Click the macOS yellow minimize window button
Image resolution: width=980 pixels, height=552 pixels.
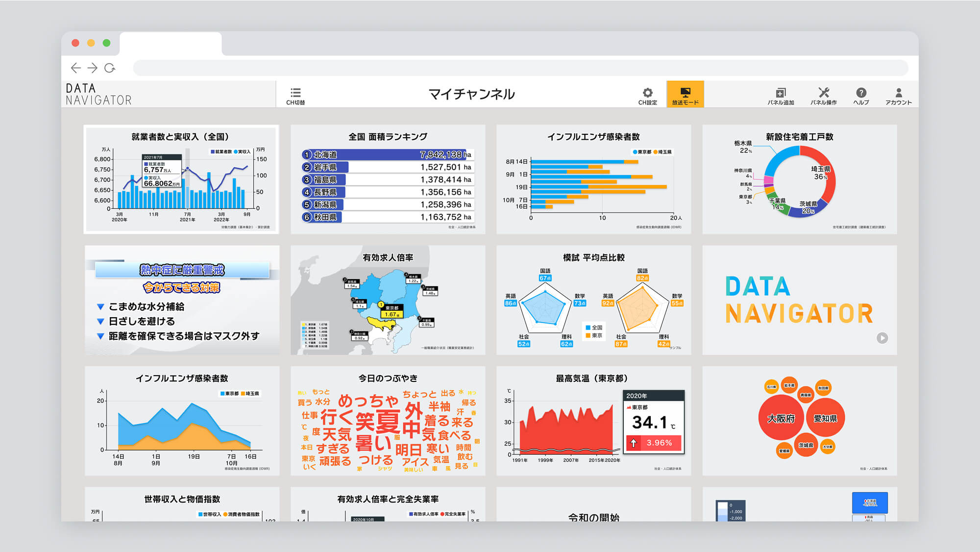(x=91, y=43)
